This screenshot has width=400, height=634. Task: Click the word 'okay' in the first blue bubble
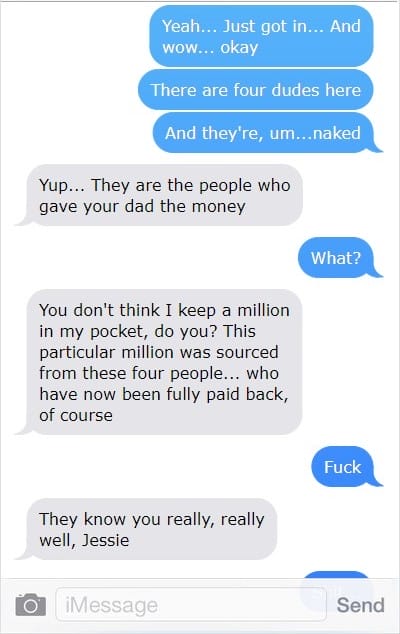point(239,47)
